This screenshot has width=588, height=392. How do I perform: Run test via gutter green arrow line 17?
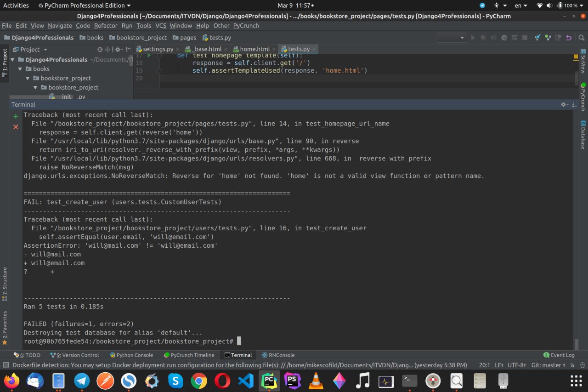[149, 56]
